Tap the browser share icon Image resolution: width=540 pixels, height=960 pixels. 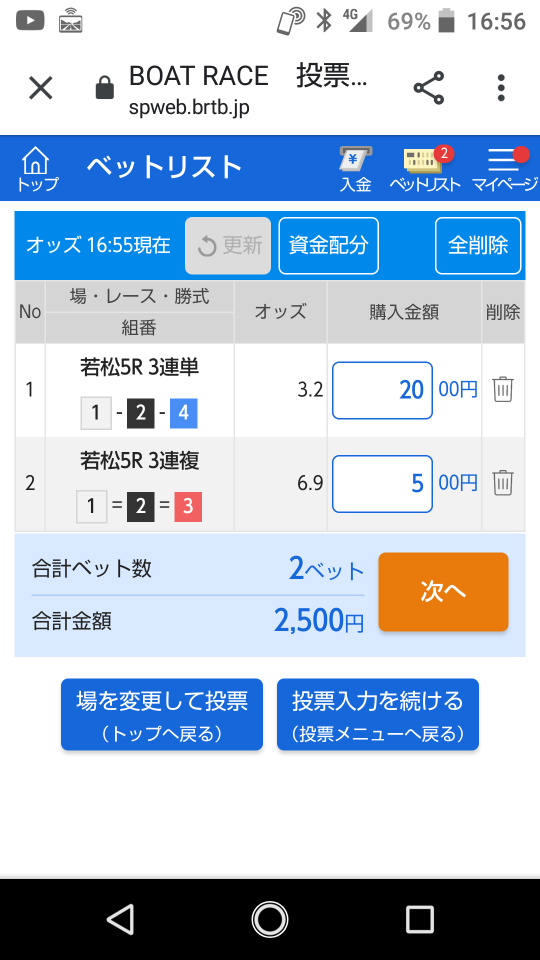coord(429,88)
